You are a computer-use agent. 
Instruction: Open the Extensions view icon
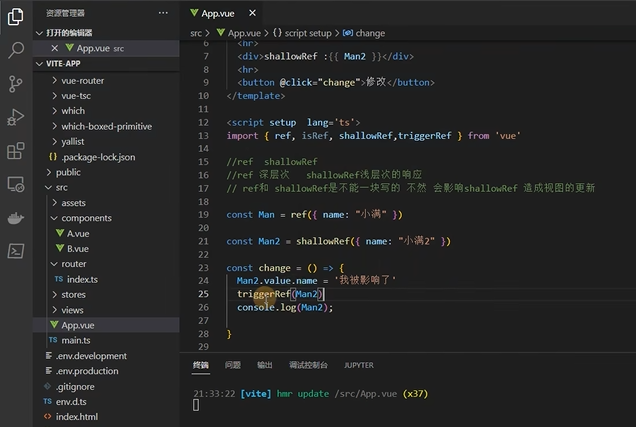[15, 151]
